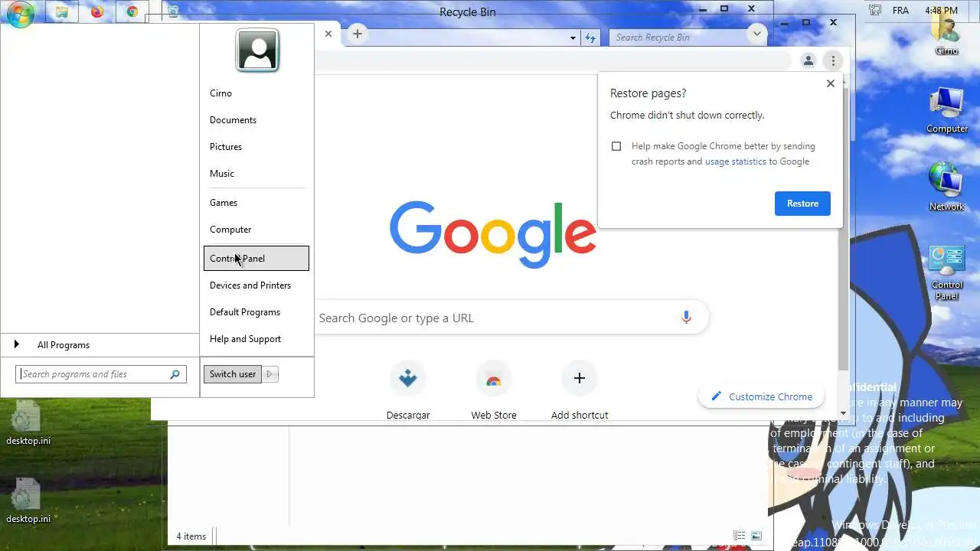Screen dimensions: 980x551
Task: Open Chrome's three-dot menu
Action: click(833, 60)
